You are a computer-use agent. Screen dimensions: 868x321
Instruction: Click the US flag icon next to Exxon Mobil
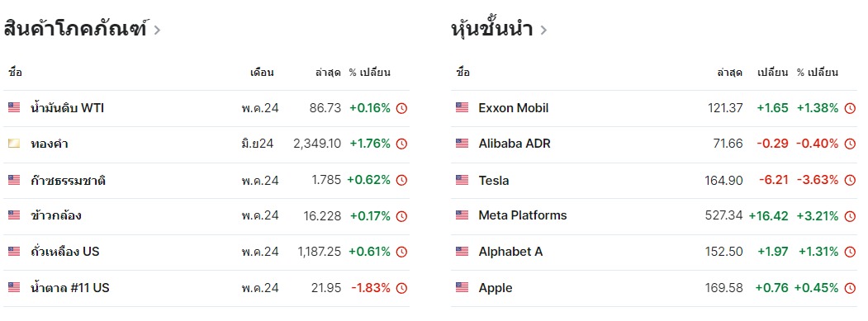[462, 108]
